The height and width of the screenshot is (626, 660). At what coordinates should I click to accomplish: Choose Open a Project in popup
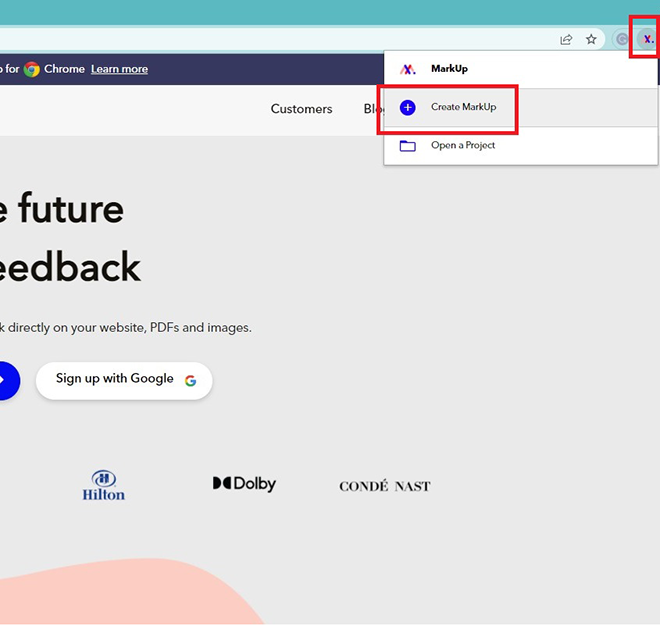click(521, 146)
